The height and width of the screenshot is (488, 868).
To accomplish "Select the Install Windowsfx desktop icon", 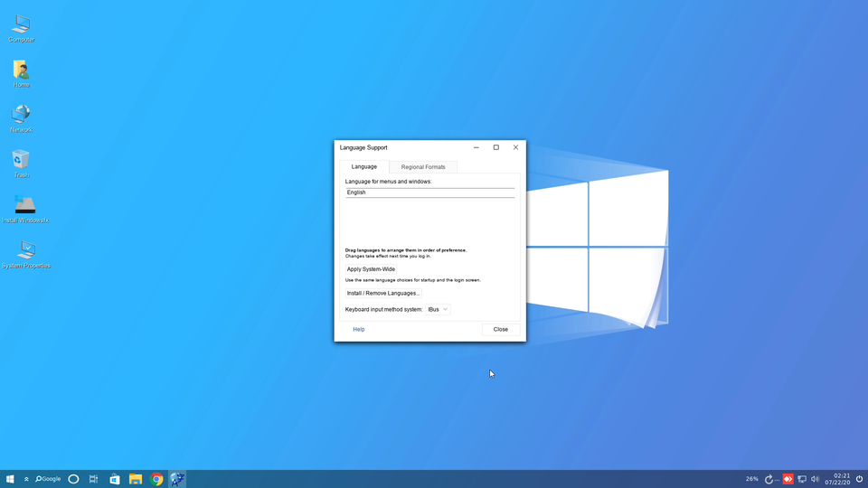I will pos(25,209).
